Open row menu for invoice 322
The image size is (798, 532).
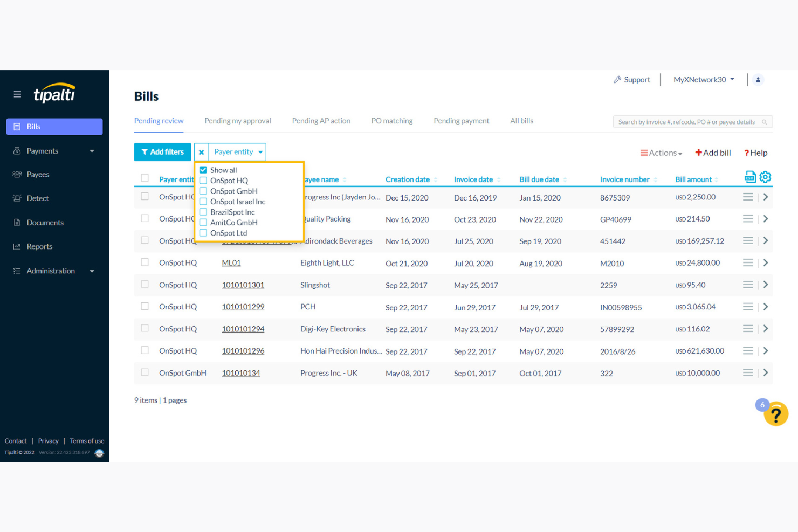[748, 373]
